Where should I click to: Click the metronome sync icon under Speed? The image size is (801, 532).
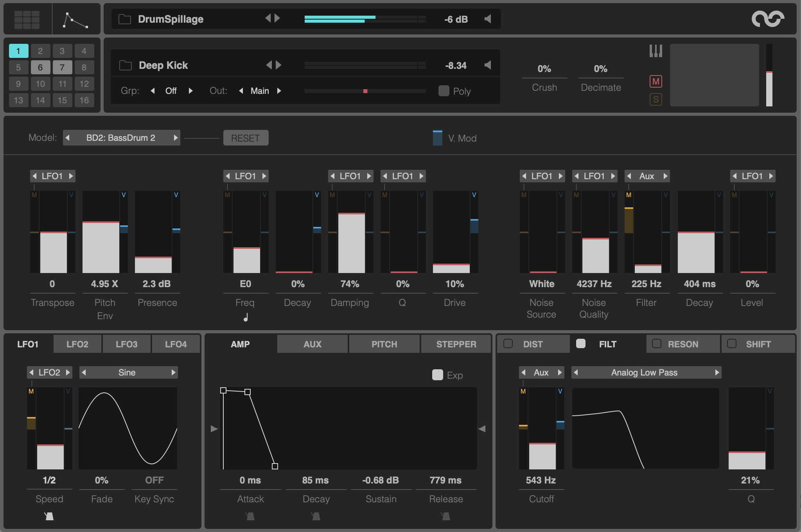click(x=49, y=516)
